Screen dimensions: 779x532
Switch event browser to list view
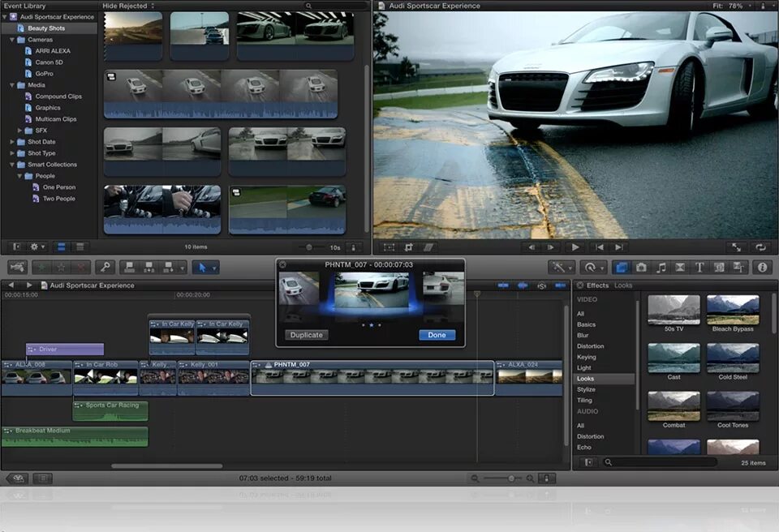pos(80,247)
